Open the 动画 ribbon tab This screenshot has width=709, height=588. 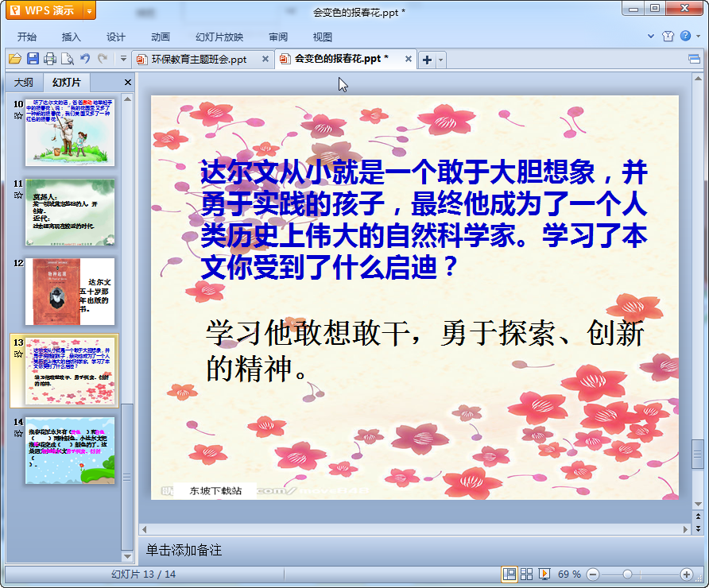click(x=161, y=37)
